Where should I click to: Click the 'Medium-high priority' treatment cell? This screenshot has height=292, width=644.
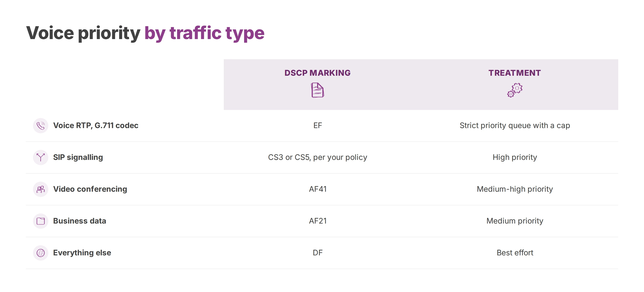[515, 189]
